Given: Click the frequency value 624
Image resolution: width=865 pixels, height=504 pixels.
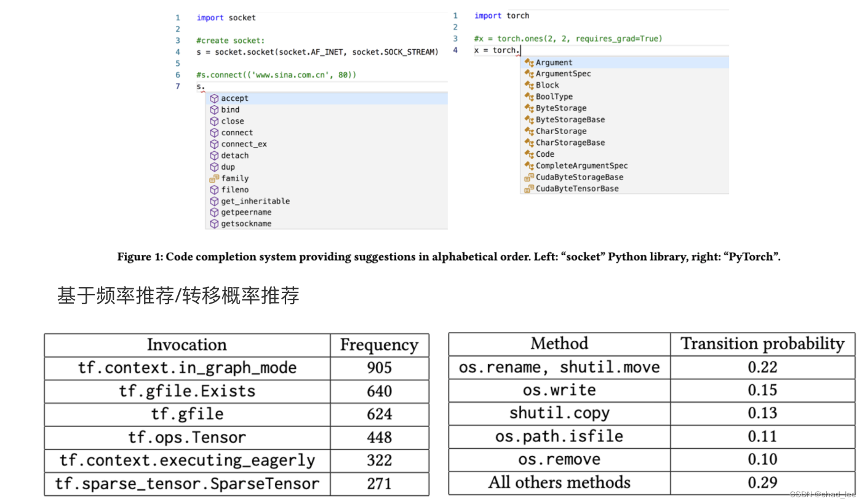Looking at the screenshot, I should tap(379, 414).
